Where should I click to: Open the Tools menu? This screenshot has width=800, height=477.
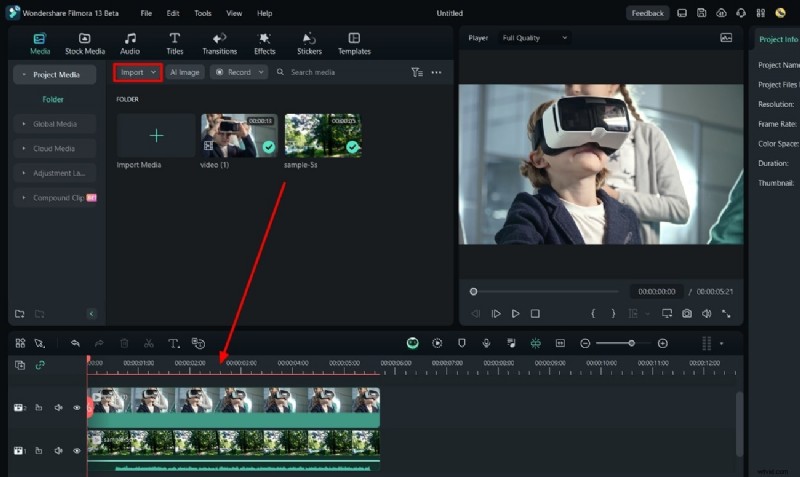click(203, 13)
